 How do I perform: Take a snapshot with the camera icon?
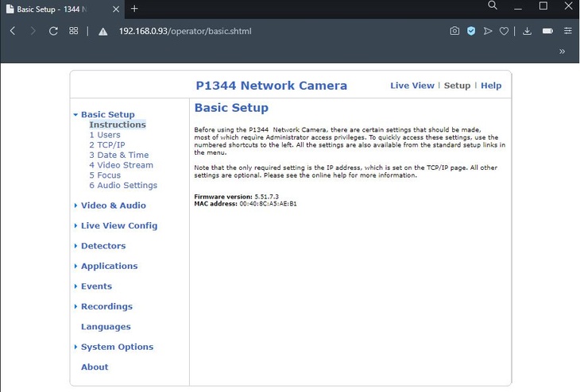[x=454, y=31]
